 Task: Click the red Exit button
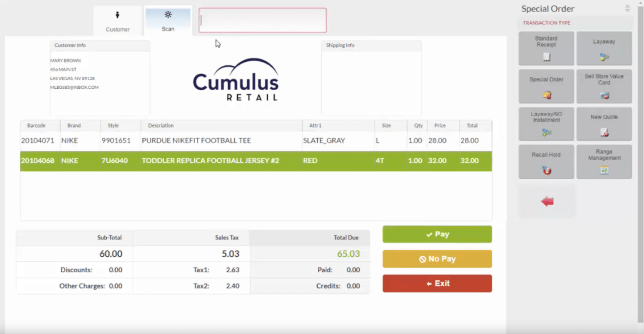pyautogui.click(x=437, y=283)
